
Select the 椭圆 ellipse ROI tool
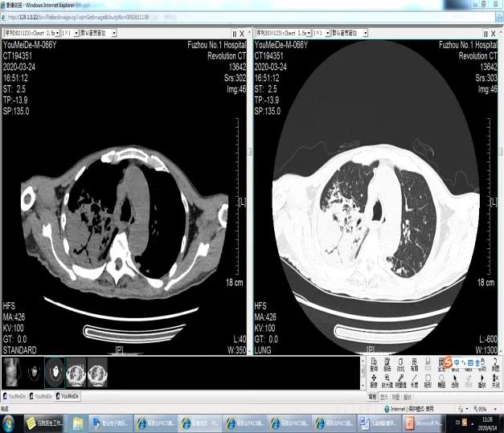click(x=441, y=381)
